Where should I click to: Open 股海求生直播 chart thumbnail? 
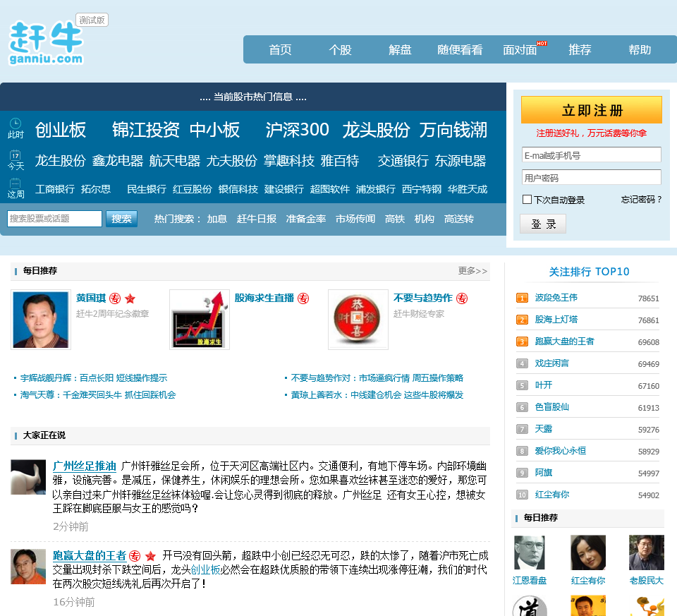point(199,320)
